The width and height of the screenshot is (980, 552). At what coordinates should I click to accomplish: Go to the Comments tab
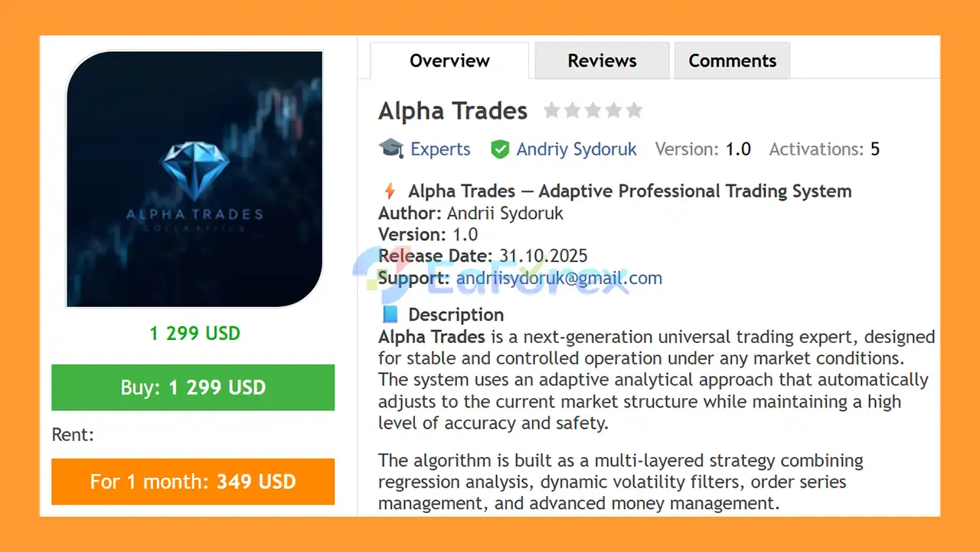[732, 61]
